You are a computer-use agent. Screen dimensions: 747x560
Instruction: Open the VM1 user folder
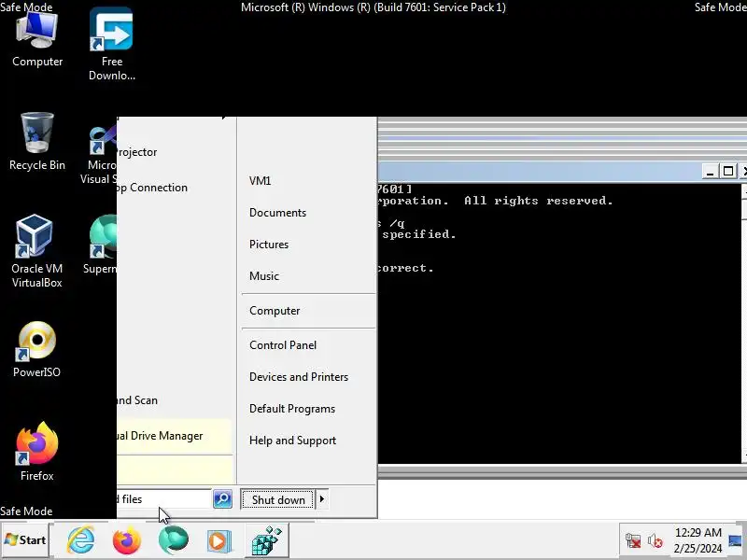coord(261,181)
